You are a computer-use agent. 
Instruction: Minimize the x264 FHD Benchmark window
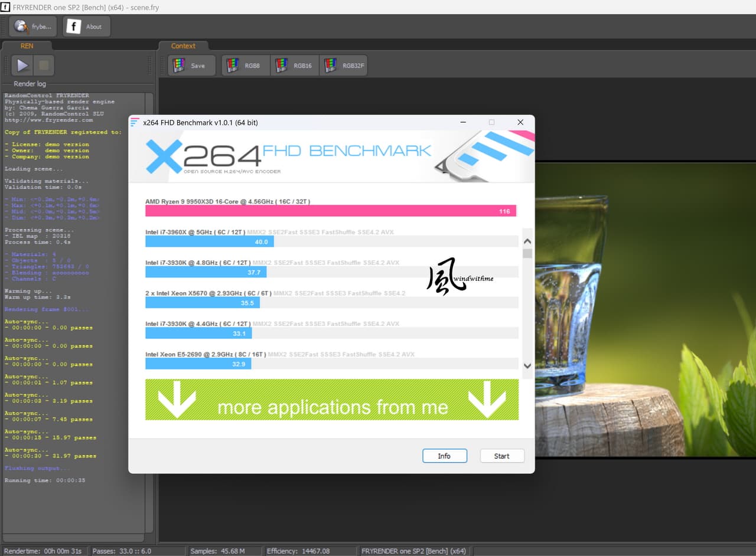click(464, 122)
